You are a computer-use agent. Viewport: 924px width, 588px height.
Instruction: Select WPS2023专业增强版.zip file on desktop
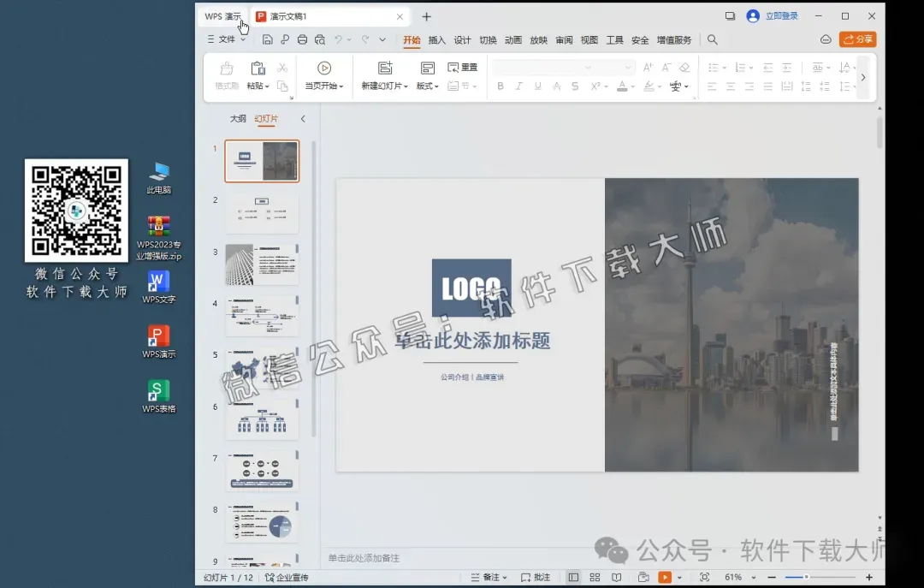coord(158,238)
